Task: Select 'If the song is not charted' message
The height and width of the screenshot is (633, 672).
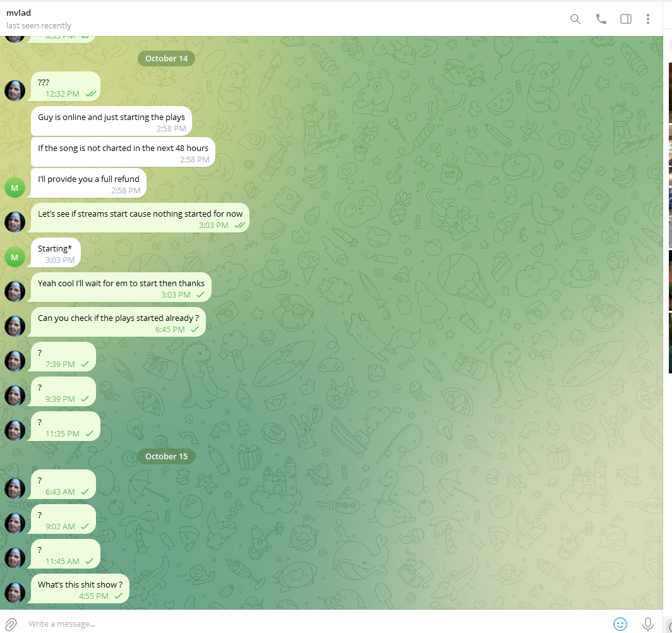Action: [x=123, y=148]
